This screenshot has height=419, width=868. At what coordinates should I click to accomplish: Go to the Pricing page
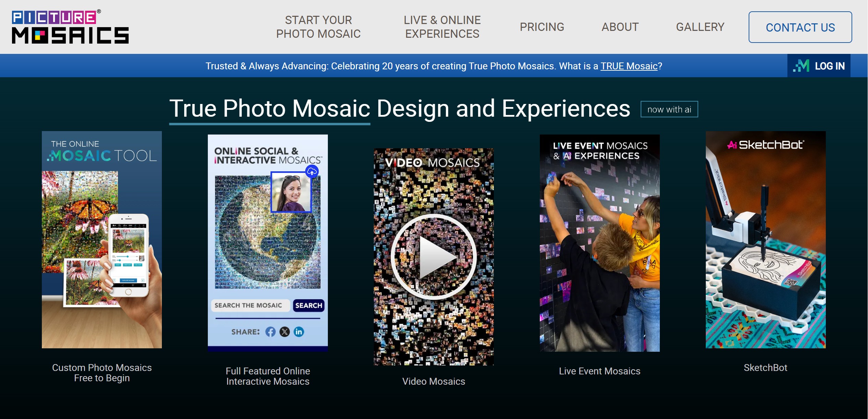542,27
